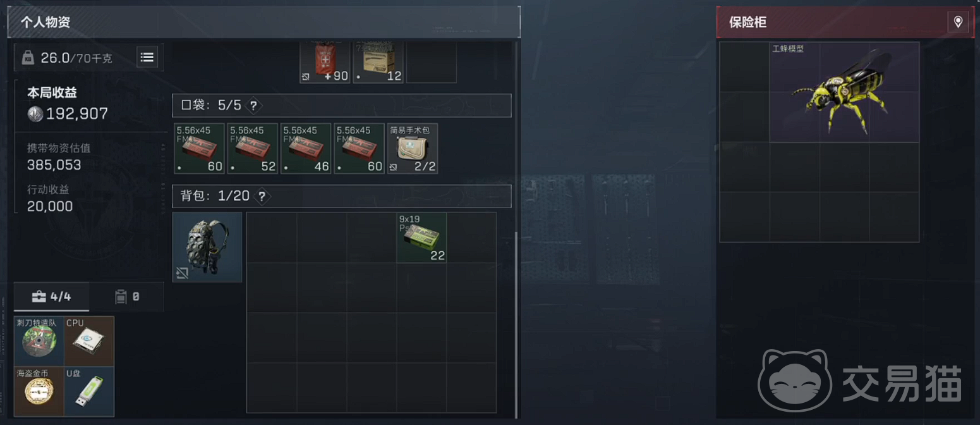This screenshot has height=425, width=980.
Task: Click the location pin icon on 保险柜 header
Action: point(958,22)
